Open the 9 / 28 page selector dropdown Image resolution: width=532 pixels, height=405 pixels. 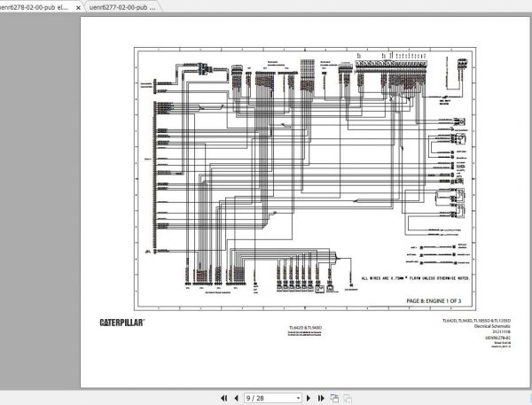point(298,398)
